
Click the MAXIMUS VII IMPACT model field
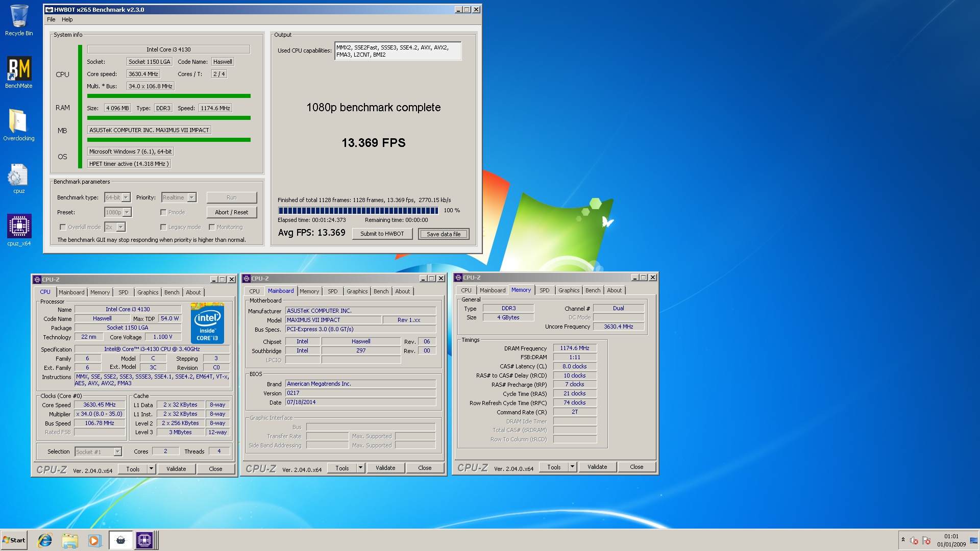pos(333,320)
